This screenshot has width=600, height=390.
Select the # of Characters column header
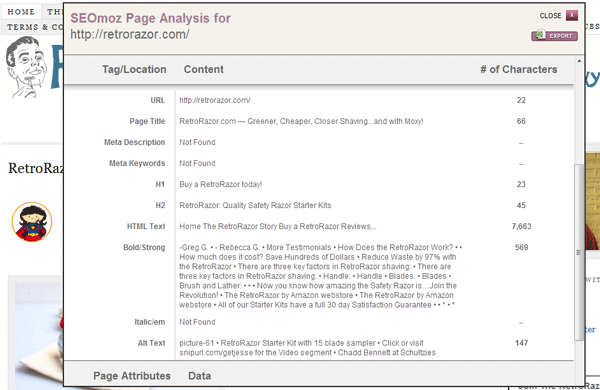click(518, 69)
